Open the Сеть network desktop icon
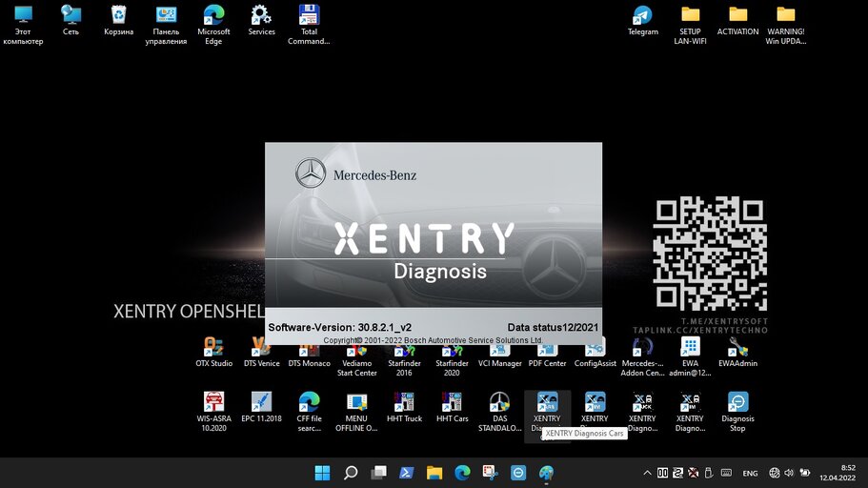The width and height of the screenshot is (868, 488). pos(71,20)
